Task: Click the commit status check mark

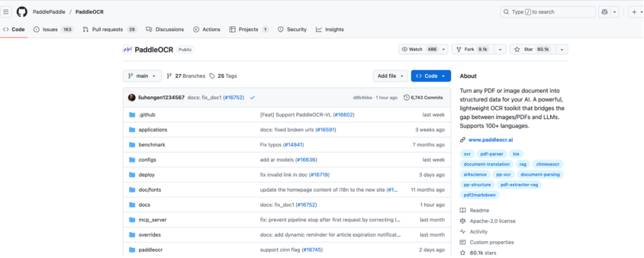Action: pyautogui.click(x=252, y=97)
